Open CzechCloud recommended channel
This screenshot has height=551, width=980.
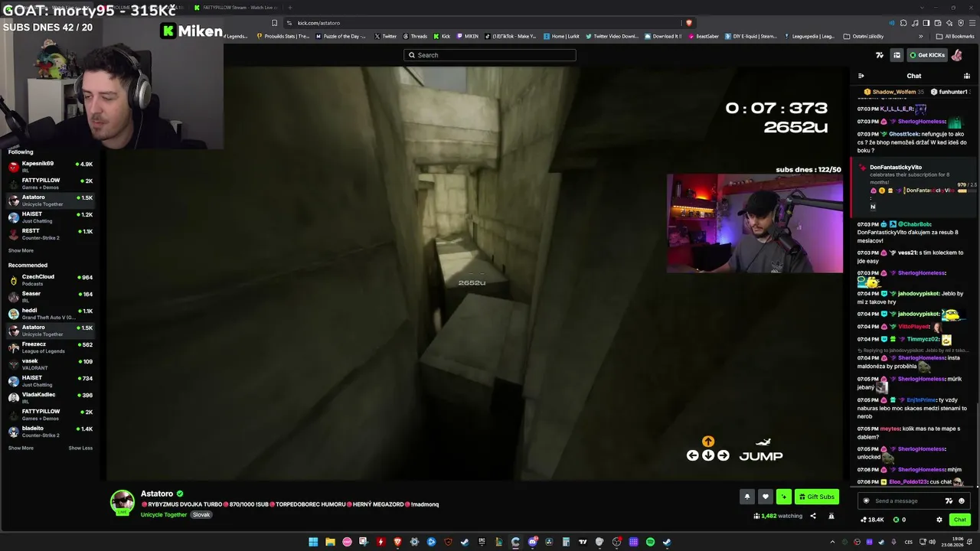tap(51, 280)
